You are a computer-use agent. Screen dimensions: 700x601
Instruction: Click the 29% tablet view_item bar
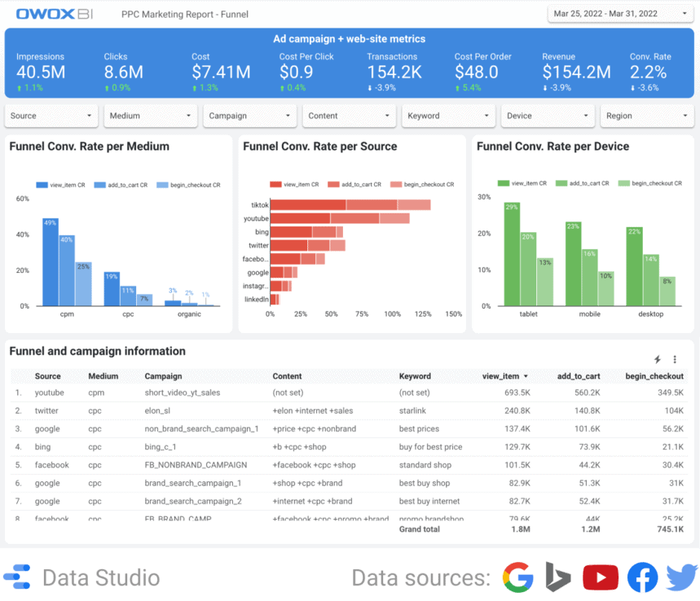[x=512, y=254]
